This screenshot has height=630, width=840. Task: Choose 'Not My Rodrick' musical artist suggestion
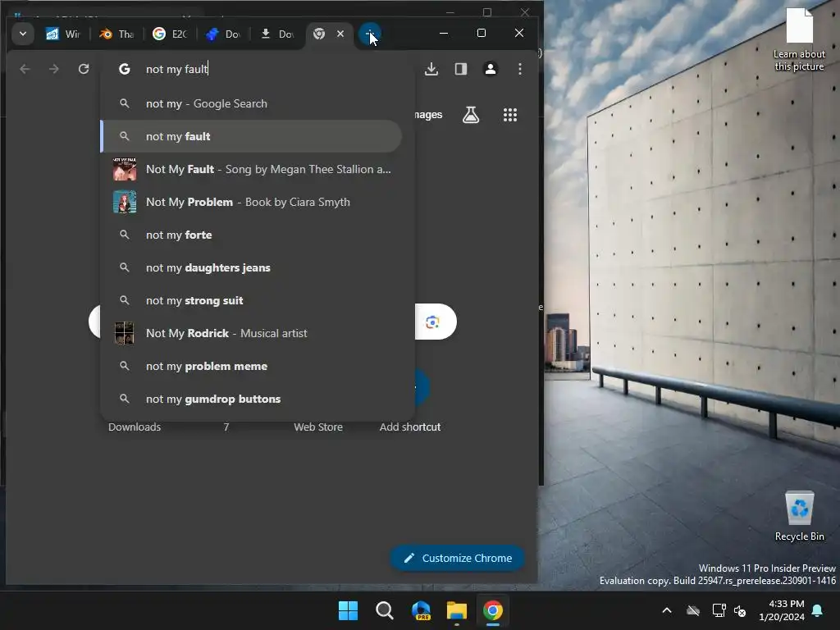tap(251, 333)
